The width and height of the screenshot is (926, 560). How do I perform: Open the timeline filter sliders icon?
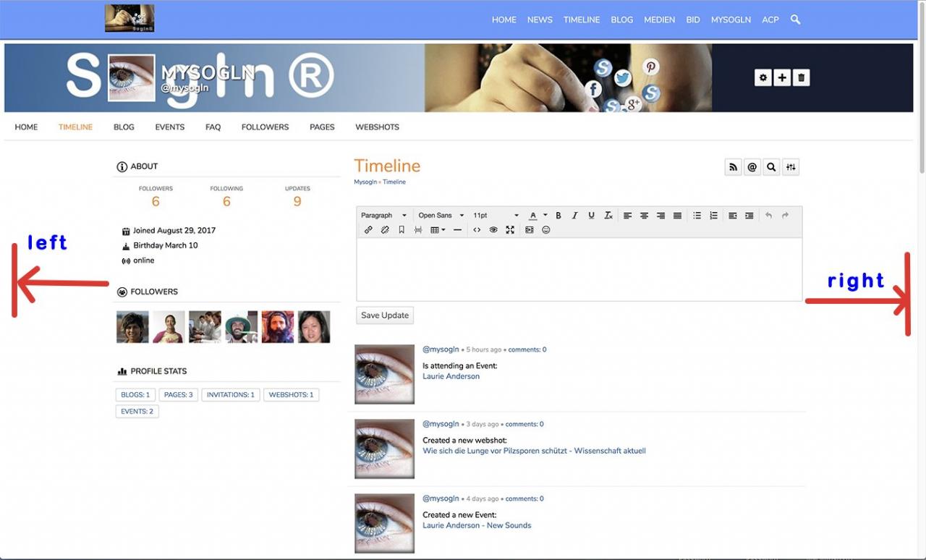click(791, 167)
